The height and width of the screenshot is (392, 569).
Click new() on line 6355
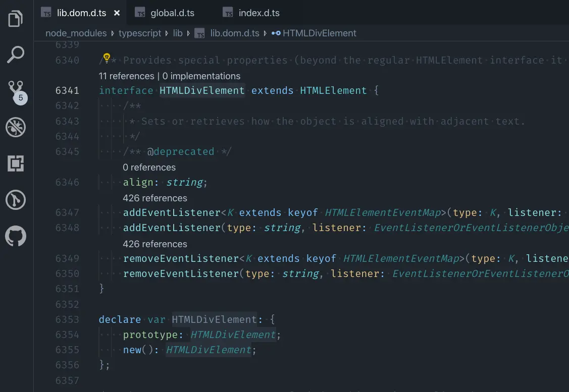(x=138, y=350)
